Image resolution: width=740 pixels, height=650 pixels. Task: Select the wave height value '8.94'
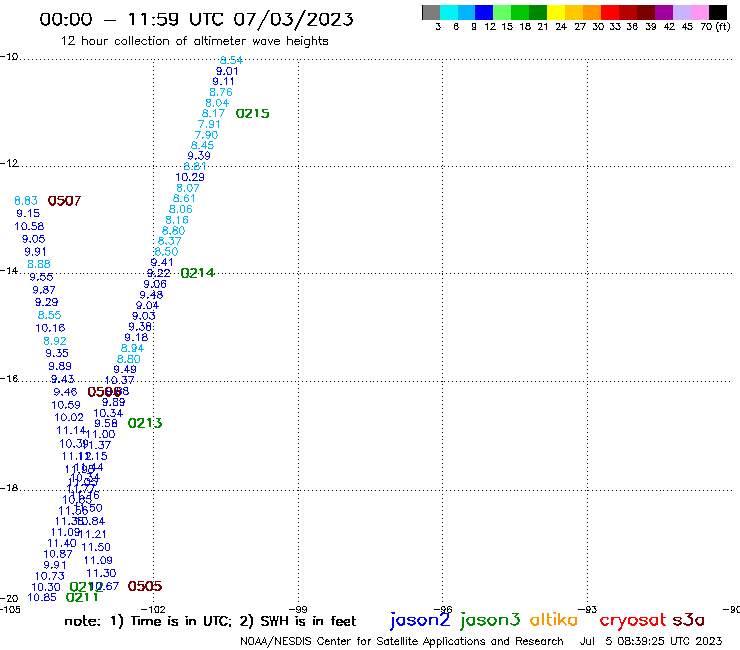coord(132,348)
